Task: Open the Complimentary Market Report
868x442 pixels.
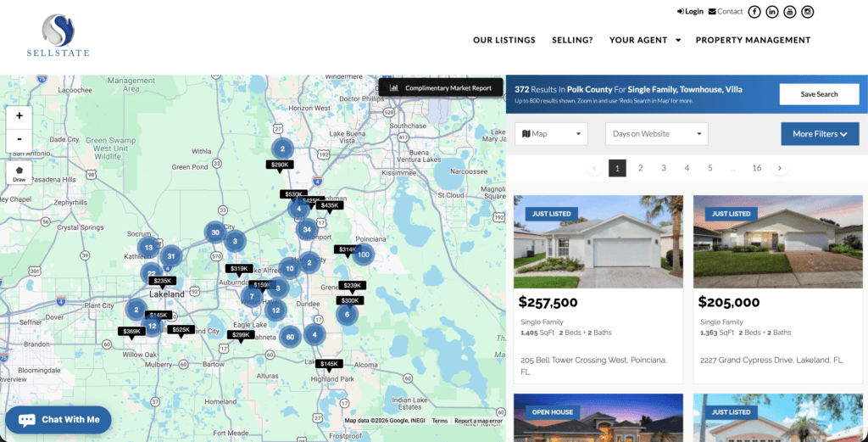Action: click(x=441, y=87)
